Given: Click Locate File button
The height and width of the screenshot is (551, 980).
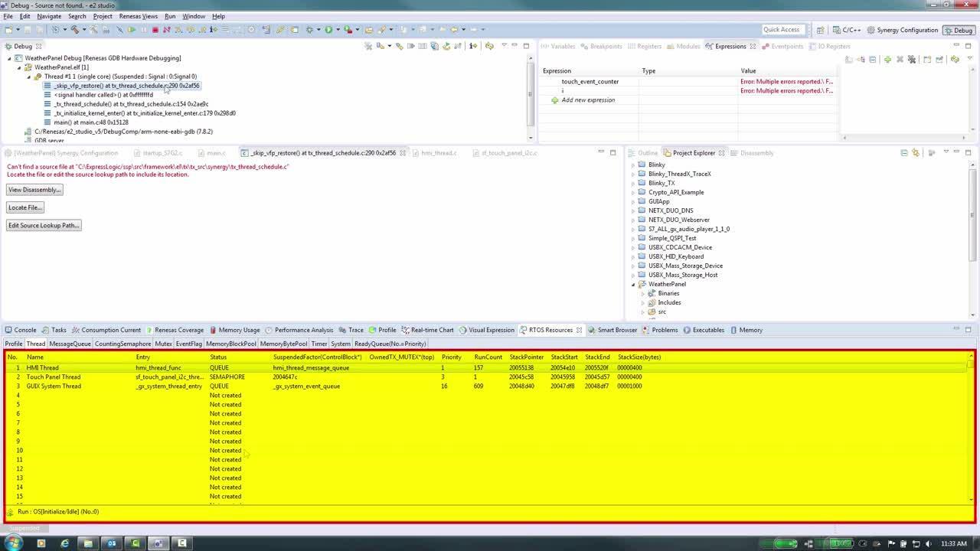Looking at the screenshot, I should point(25,207).
